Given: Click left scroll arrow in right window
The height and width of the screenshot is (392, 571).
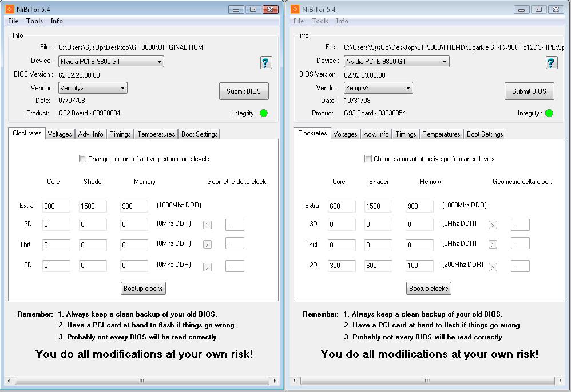Looking at the screenshot, I should 294,381.
